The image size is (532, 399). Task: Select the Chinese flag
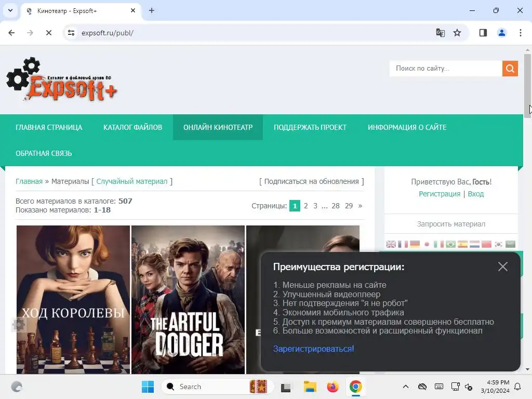pyautogui.click(x=486, y=244)
